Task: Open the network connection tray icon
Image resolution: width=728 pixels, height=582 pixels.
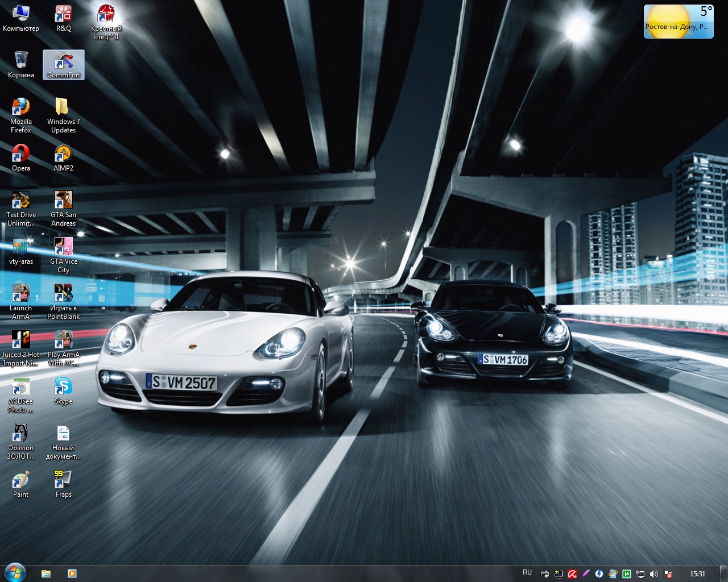Action: click(640, 574)
